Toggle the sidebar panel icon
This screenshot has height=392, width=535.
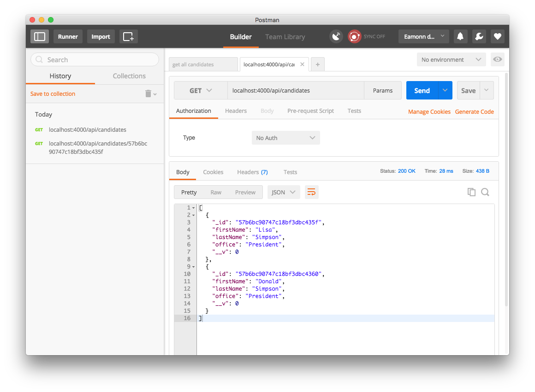pyautogui.click(x=40, y=36)
